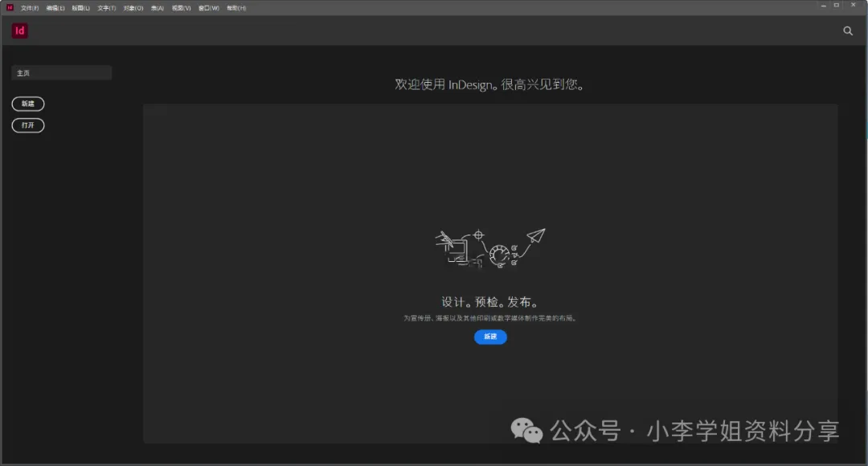868x466 pixels.
Task: Click the InDesign Id home logo
Action: pos(20,31)
